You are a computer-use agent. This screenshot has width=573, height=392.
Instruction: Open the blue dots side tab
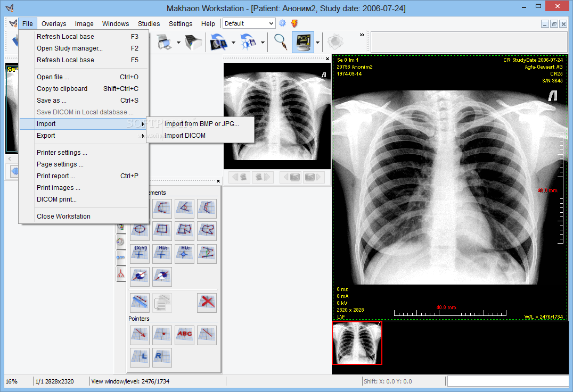click(120, 257)
